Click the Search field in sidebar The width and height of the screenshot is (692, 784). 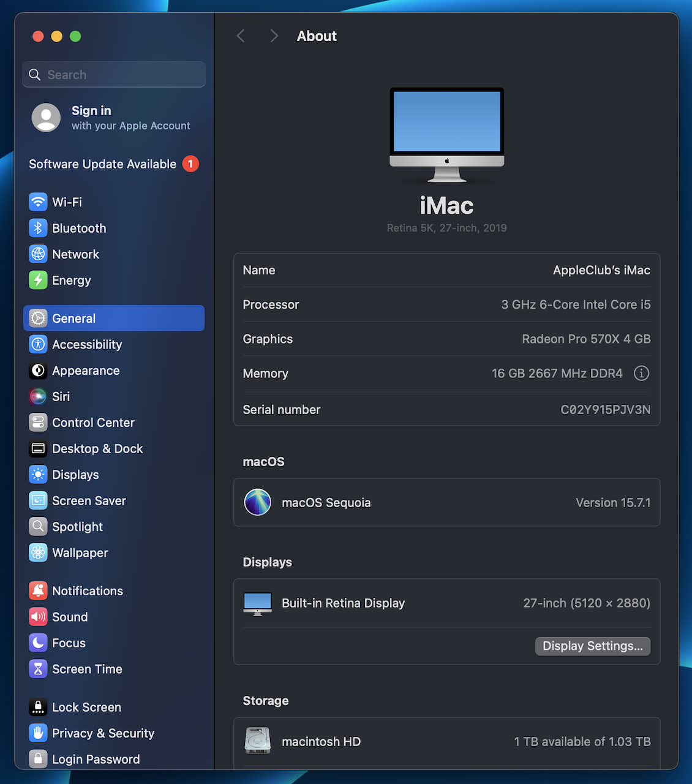coord(114,75)
